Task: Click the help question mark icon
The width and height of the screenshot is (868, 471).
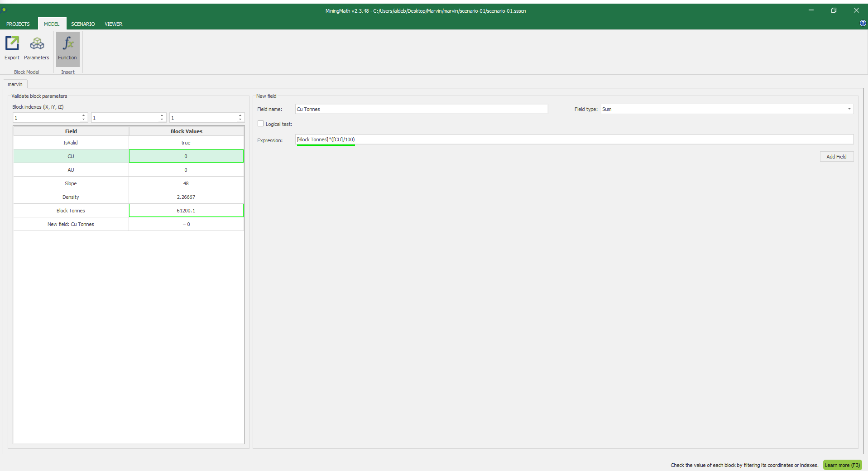Action: 863,24
